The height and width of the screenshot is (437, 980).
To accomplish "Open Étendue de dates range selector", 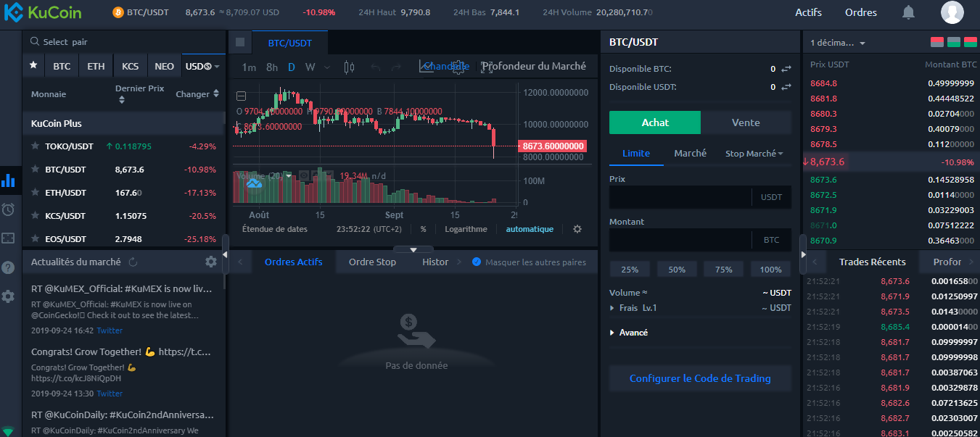I will click(x=275, y=229).
